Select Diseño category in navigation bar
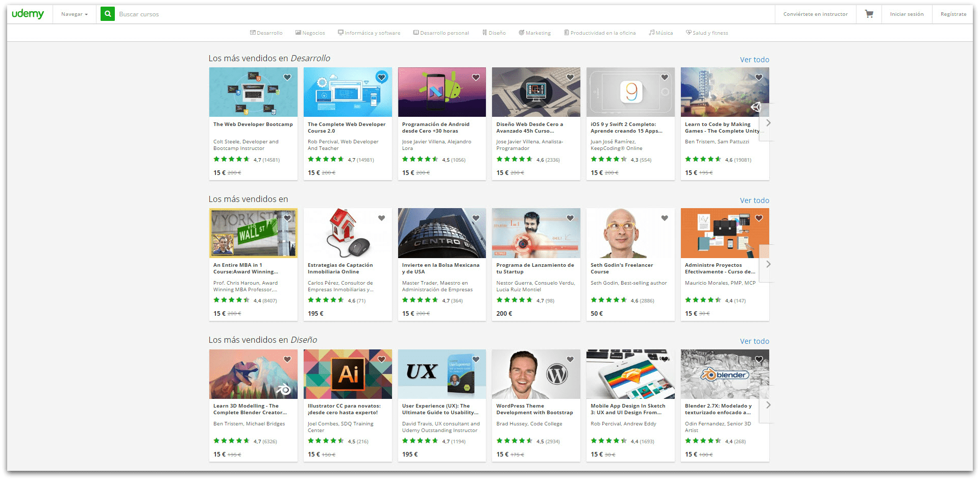Screen dimensions: 980x480 (494, 33)
